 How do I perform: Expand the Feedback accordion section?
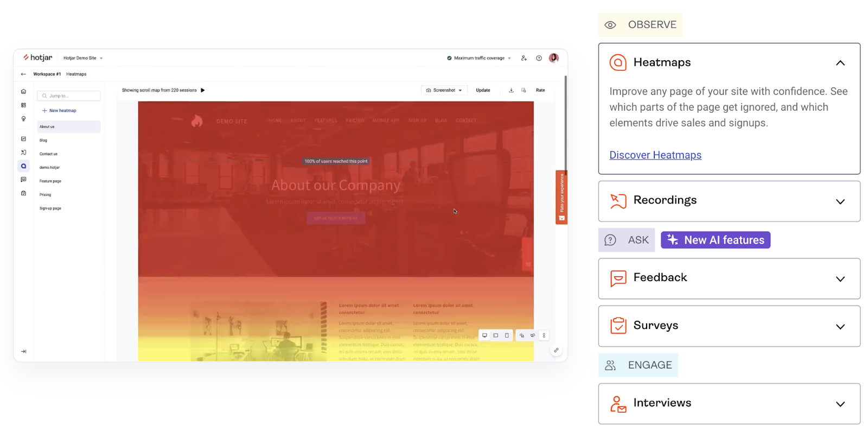click(x=840, y=279)
